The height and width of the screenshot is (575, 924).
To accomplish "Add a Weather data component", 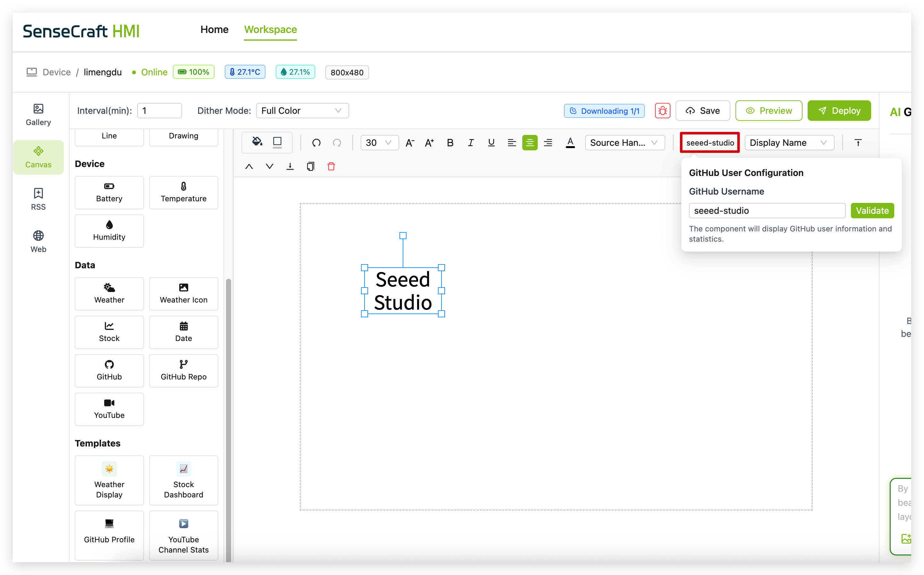I will (x=109, y=294).
